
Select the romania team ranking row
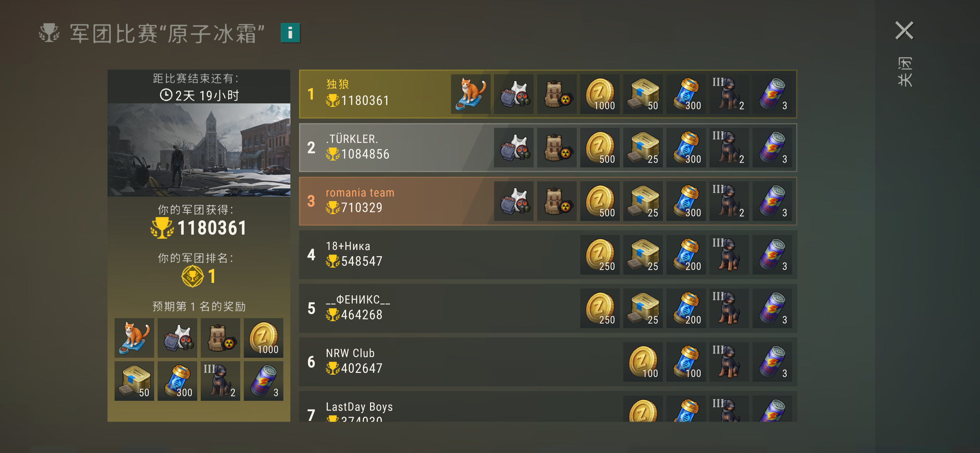548,201
